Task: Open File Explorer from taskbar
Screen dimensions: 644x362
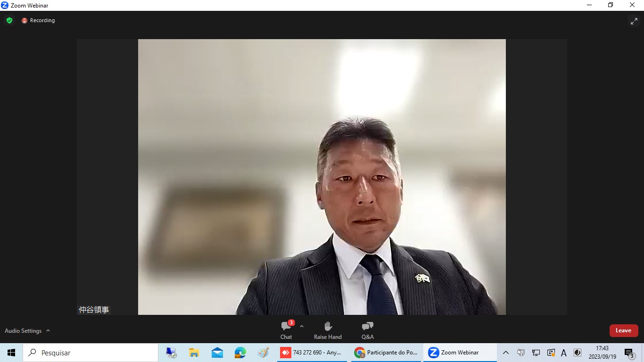Action: (194, 353)
